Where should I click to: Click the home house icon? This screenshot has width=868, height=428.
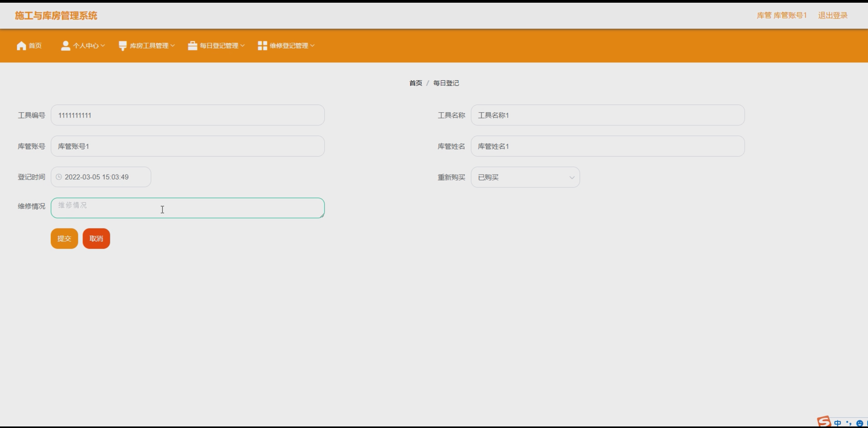pos(22,46)
